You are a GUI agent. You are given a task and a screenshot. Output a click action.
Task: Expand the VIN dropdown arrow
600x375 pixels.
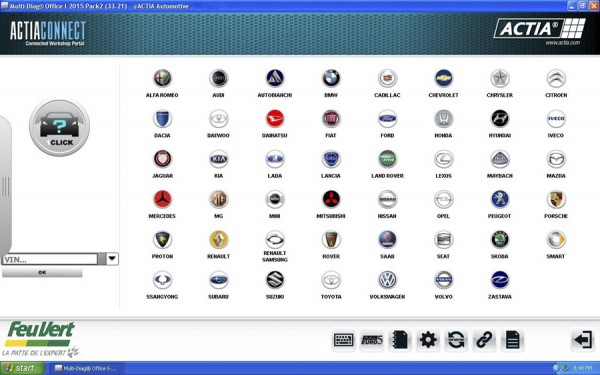pyautogui.click(x=112, y=259)
